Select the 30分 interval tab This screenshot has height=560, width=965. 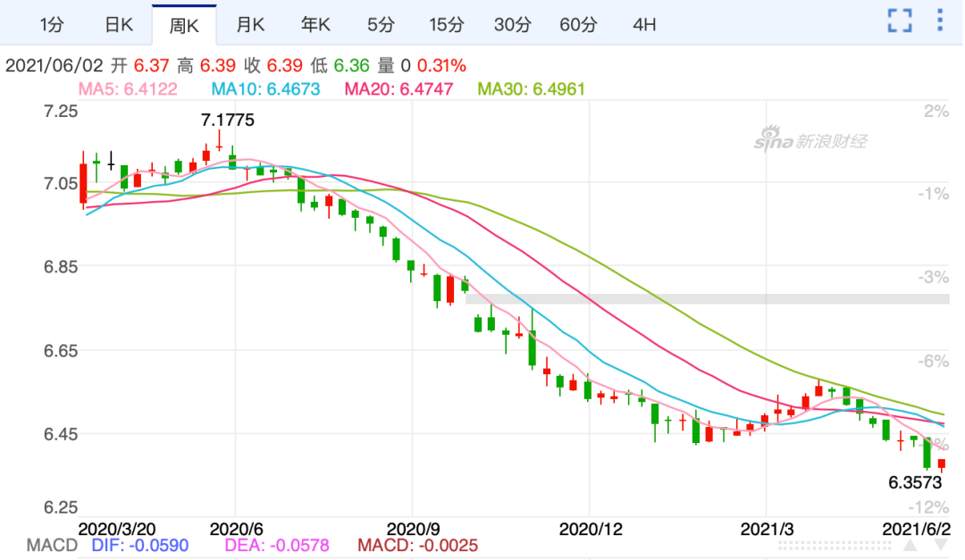512,24
